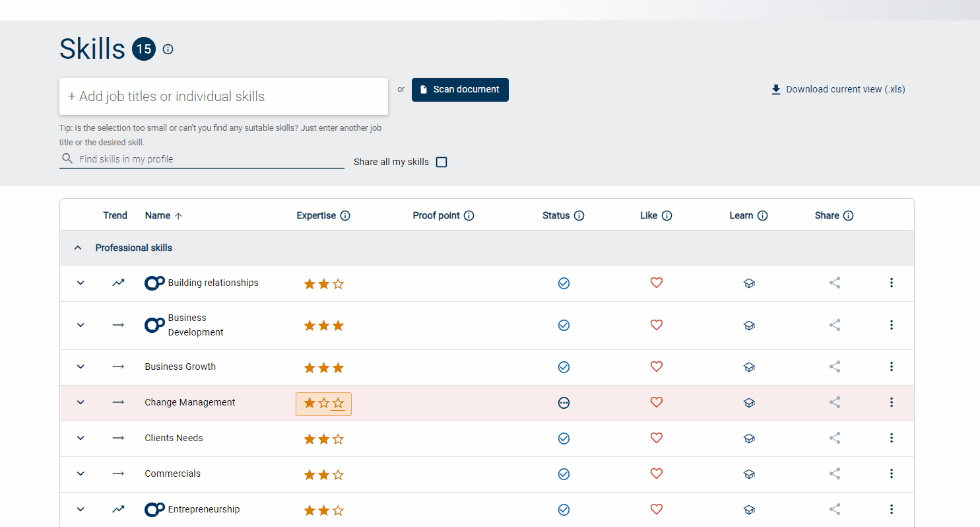Like the Business Growth skill
This screenshot has height=527, width=980.
(x=656, y=367)
